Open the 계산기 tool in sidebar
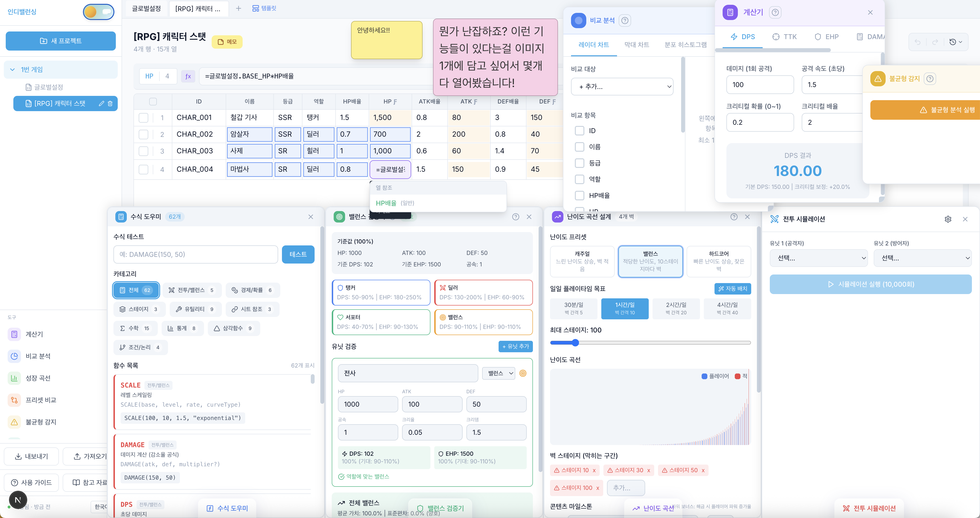 [15, 334]
